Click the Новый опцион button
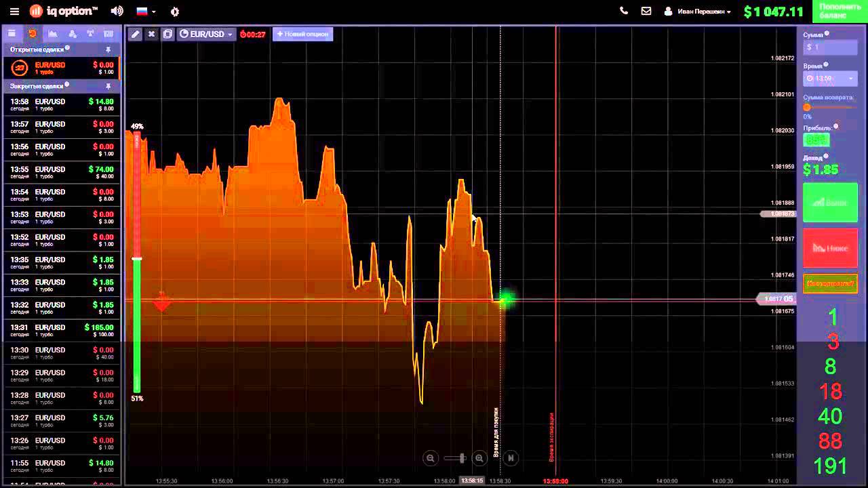The image size is (868, 488). pyautogui.click(x=302, y=34)
